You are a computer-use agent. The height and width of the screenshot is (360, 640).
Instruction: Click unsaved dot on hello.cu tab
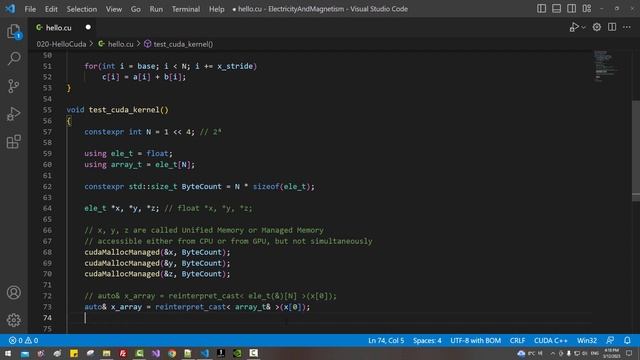coord(88,27)
